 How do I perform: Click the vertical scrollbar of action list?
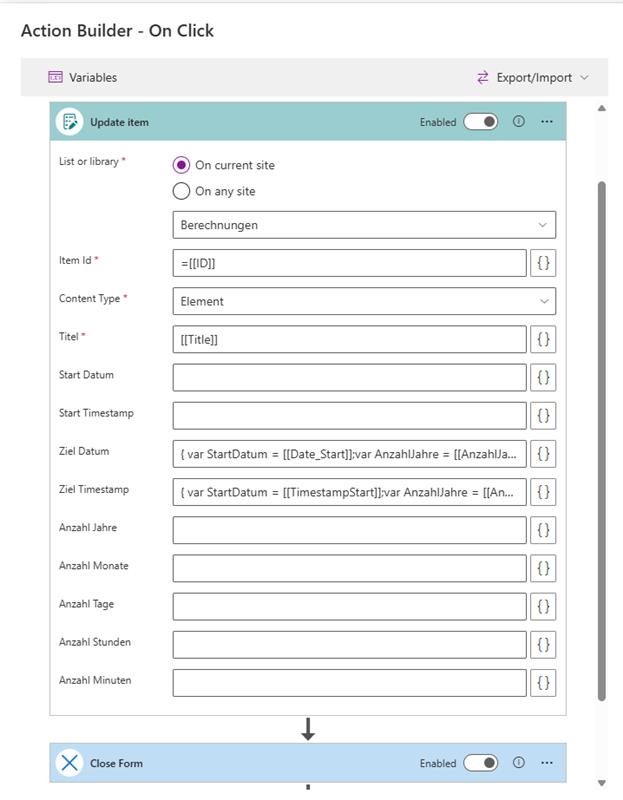tap(601, 440)
